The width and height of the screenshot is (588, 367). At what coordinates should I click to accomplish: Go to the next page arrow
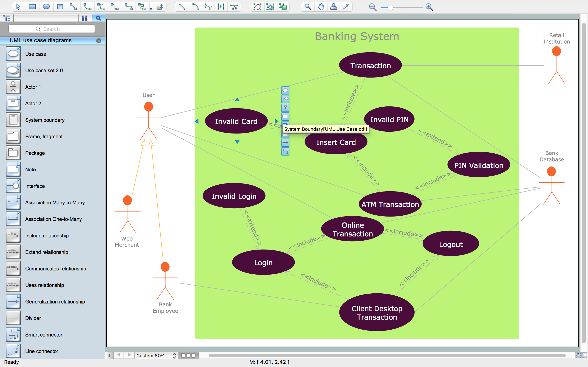[x=130, y=355]
